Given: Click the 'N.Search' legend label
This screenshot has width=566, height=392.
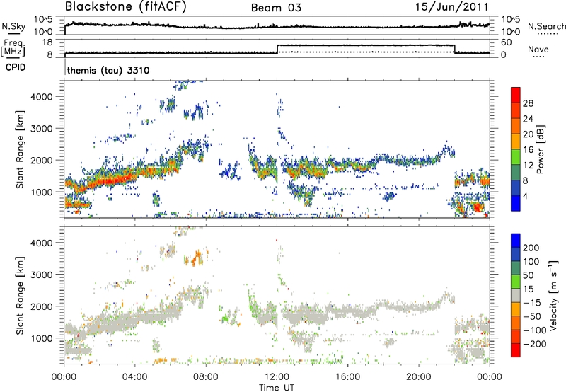Looking at the screenshot, I should [547, 26].
